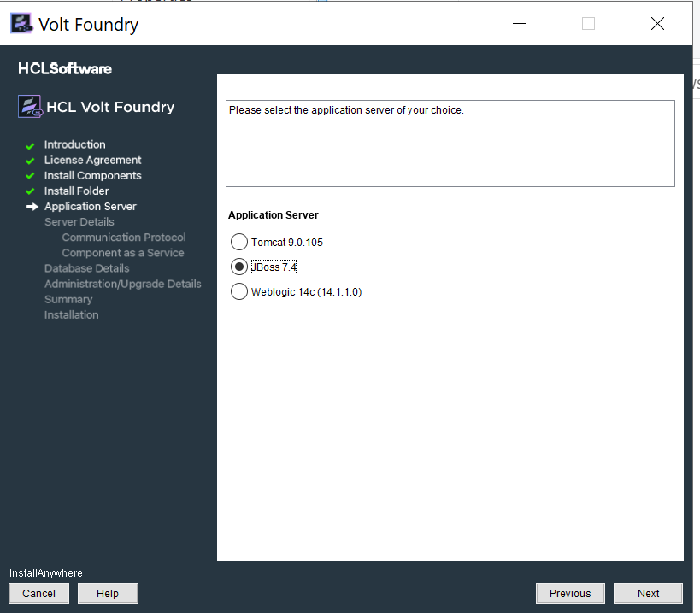This screenshot has width=700, height=616.
Task: Minimize the Volt Foundry installer window
Action: click(519, 24)
